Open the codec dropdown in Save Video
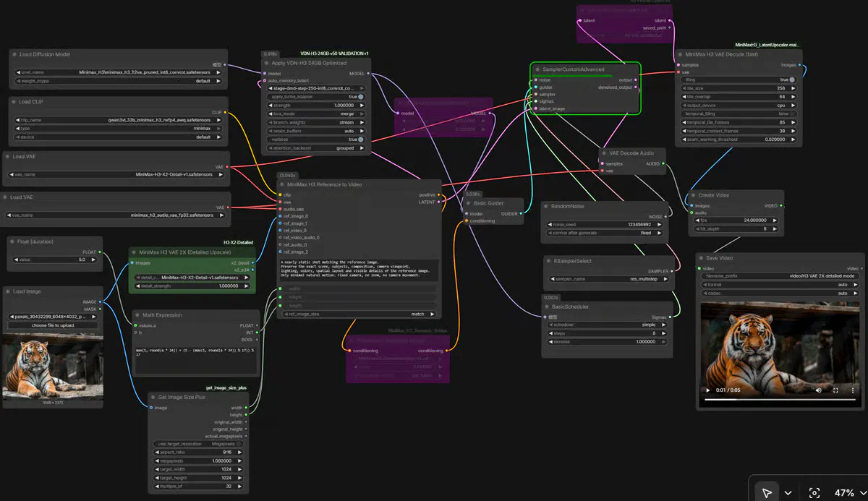 (x=779, y=294)
